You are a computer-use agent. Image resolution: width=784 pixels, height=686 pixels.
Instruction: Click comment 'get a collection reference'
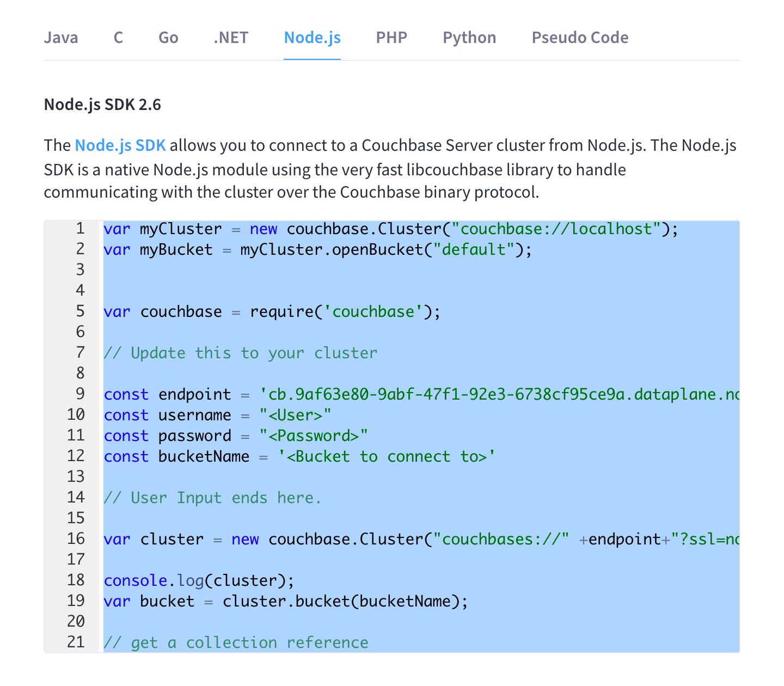pos(236,642)
